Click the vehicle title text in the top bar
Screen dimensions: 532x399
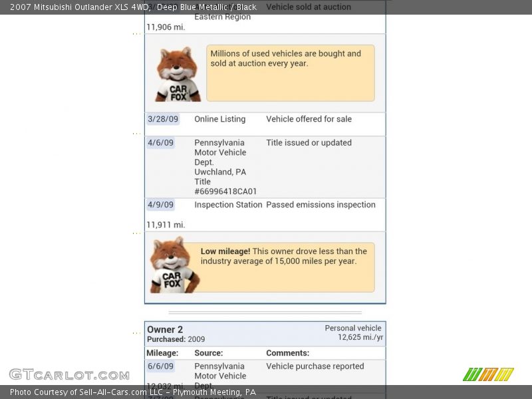point(133,7)
